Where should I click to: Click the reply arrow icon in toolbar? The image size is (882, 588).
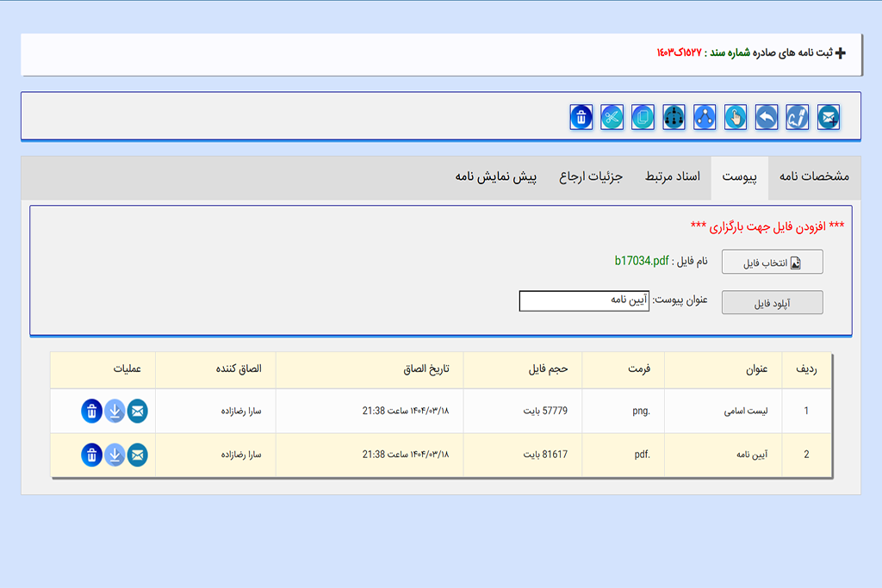(767, 117)
